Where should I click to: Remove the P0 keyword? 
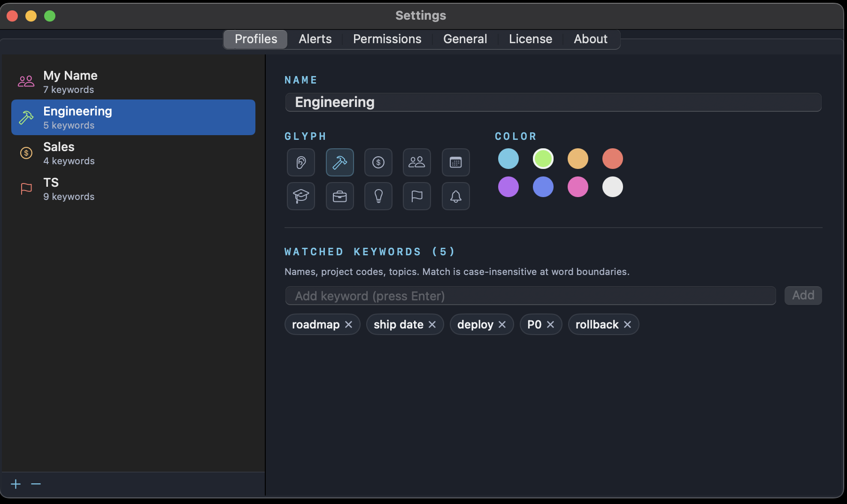[550, 325]
